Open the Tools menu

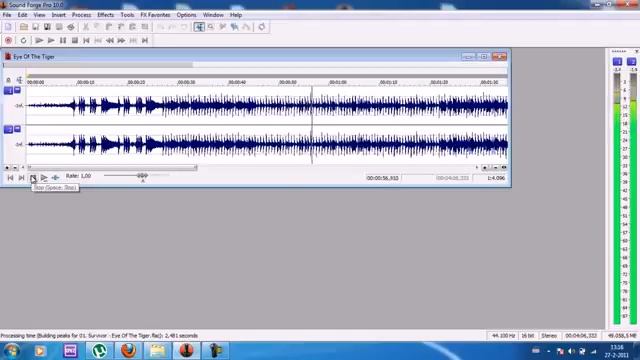click(x=127, y=15)
